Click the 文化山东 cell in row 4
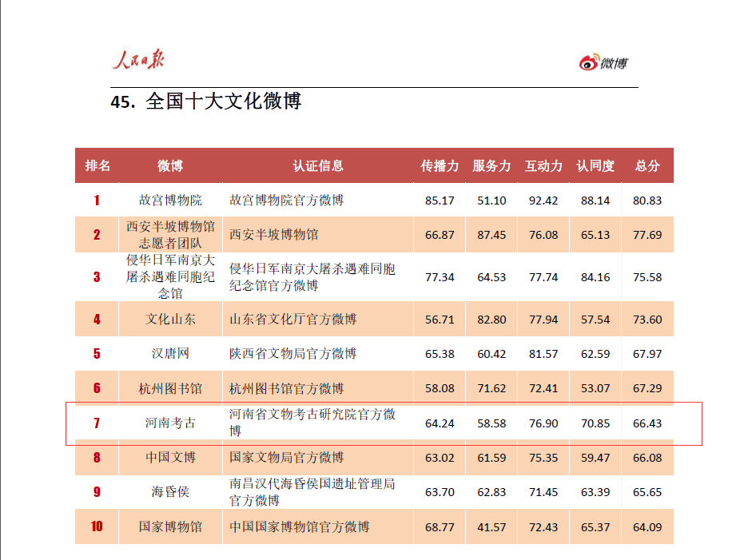Image resolution: width=744 pixels, height=560 pixels. 170,320
